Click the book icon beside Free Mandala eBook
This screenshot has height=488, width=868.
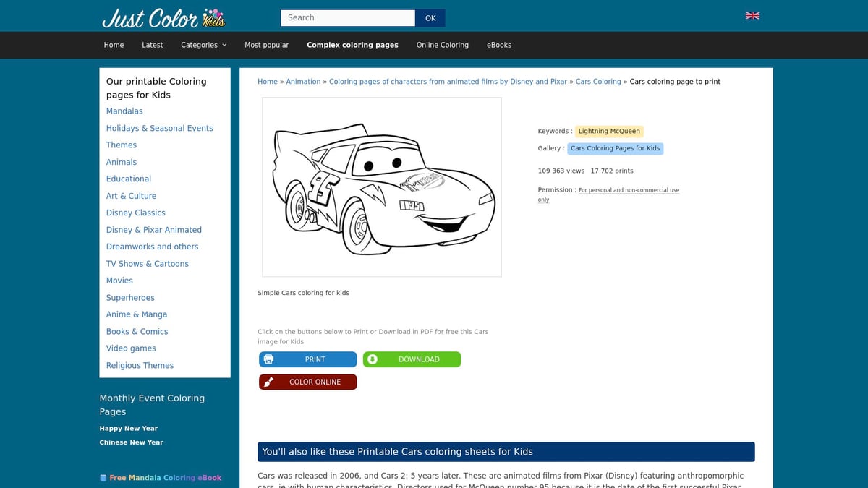point(103,477)
